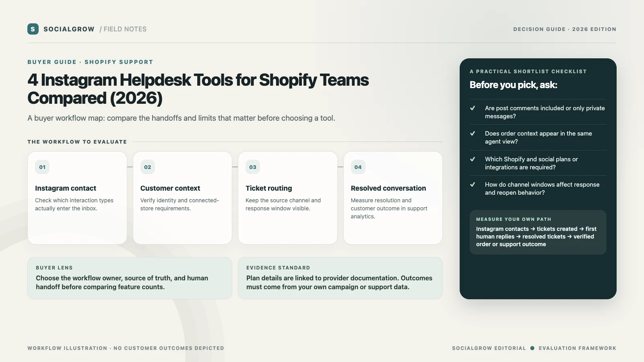Click 'How do channel windows affect' question text
The width and height of the screenshot is (644, 362).
pyautogui.click(x=542, y=189)
